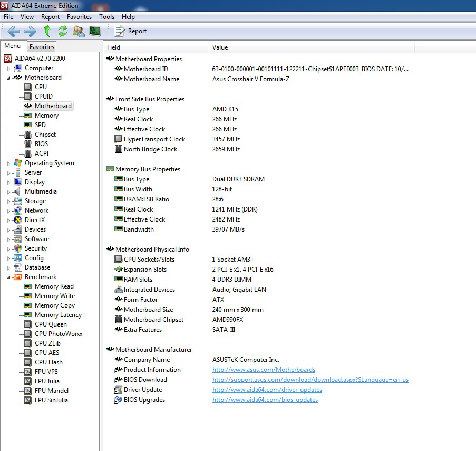Select the CPU Queen benchmark
Screen dimensions: 476x451
pyautogui.click(x=51, y=324)
